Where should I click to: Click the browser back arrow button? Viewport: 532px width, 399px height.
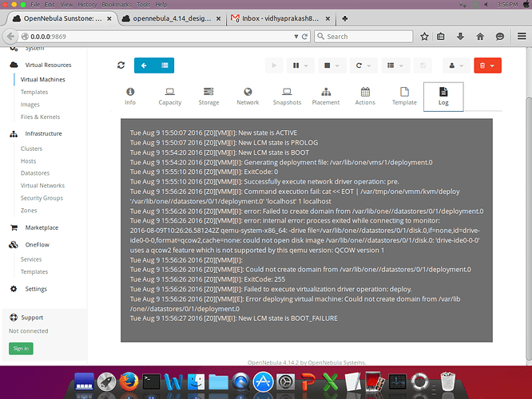point(10,36)
